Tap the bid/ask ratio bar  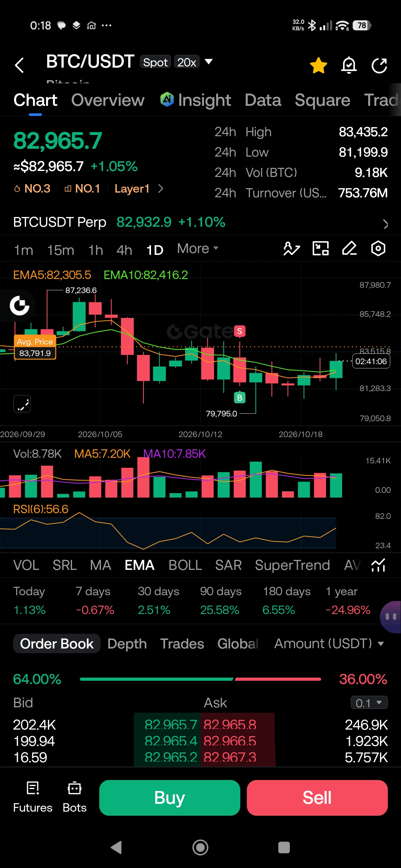(200, 679)
